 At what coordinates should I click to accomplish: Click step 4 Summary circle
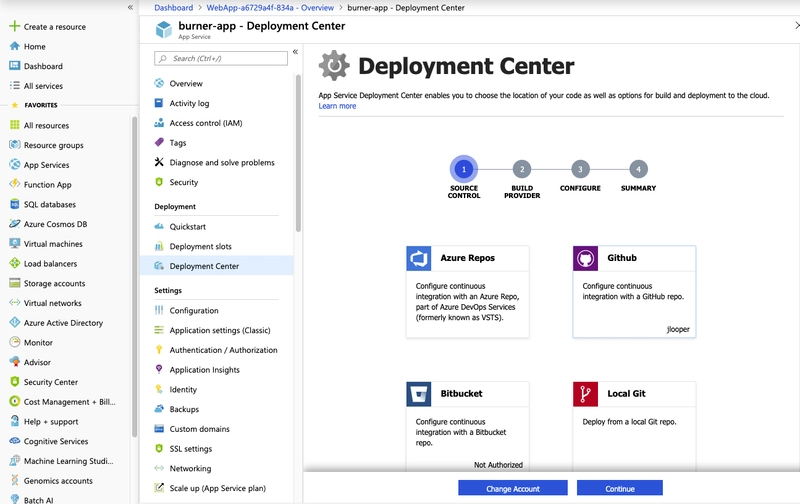[x=638, y=169]
